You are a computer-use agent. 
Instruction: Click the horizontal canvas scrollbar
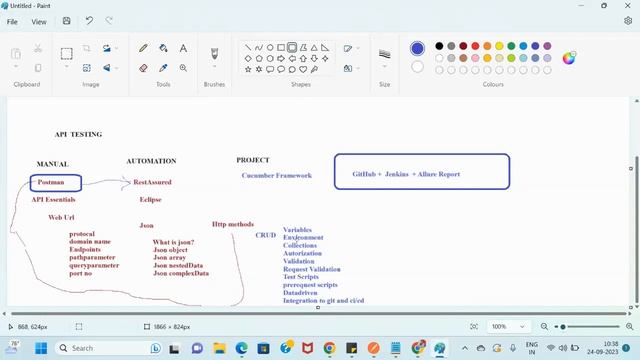(x=318, y=313)
